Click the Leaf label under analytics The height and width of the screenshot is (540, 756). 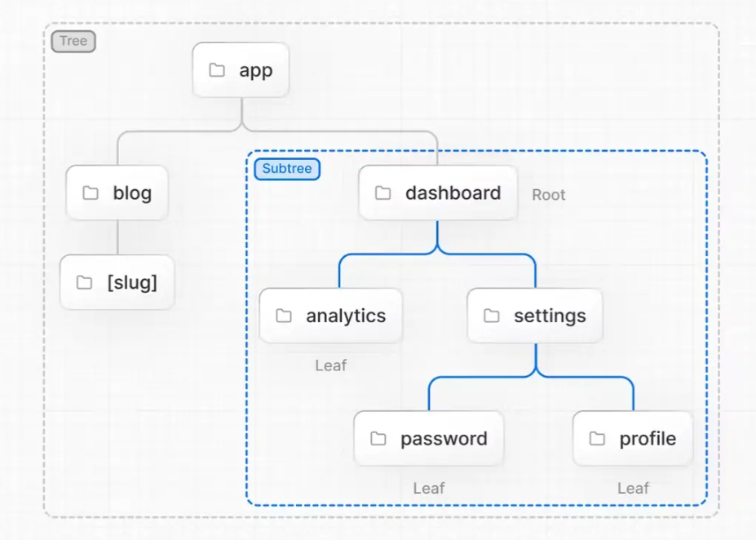tap(331, 365)
